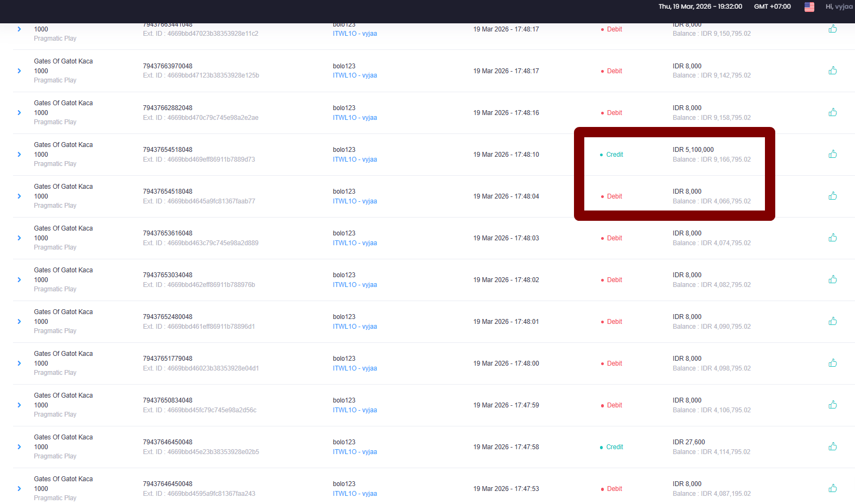Image resolution: width=855 pixels, height=504 pixels.
Task: Click header date Thu, 19 Mar, 2026 - 19:32:00
Action: click(700, 7)
